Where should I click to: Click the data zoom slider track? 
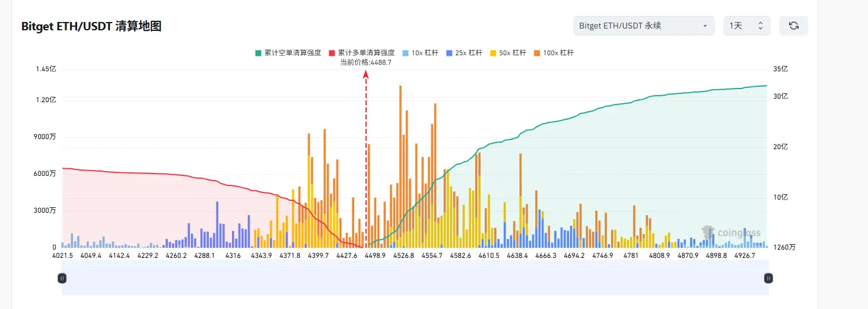point(415,278)
